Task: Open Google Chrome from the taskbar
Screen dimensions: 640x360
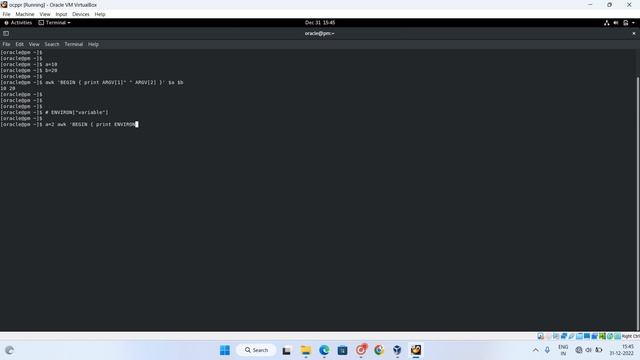Action: 379,350
